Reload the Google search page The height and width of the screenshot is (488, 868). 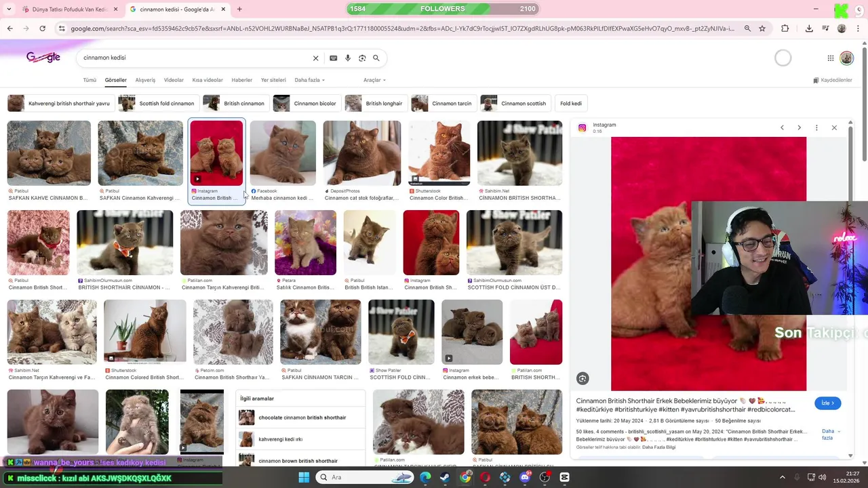coord(42,28)
